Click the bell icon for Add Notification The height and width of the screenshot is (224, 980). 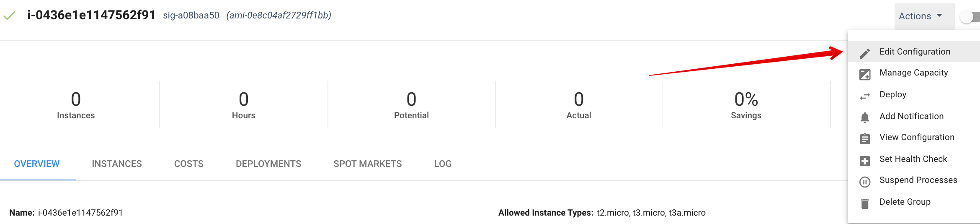pos(865,117)
